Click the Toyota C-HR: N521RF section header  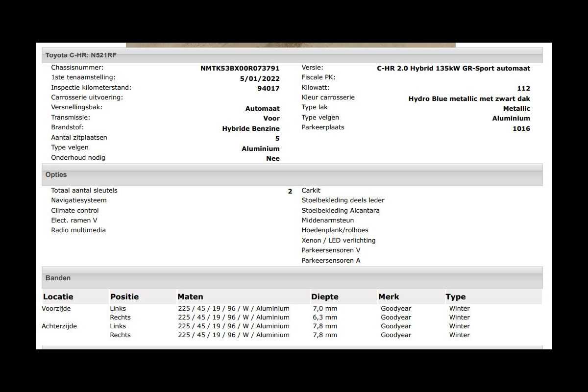(x=81, y=55)
